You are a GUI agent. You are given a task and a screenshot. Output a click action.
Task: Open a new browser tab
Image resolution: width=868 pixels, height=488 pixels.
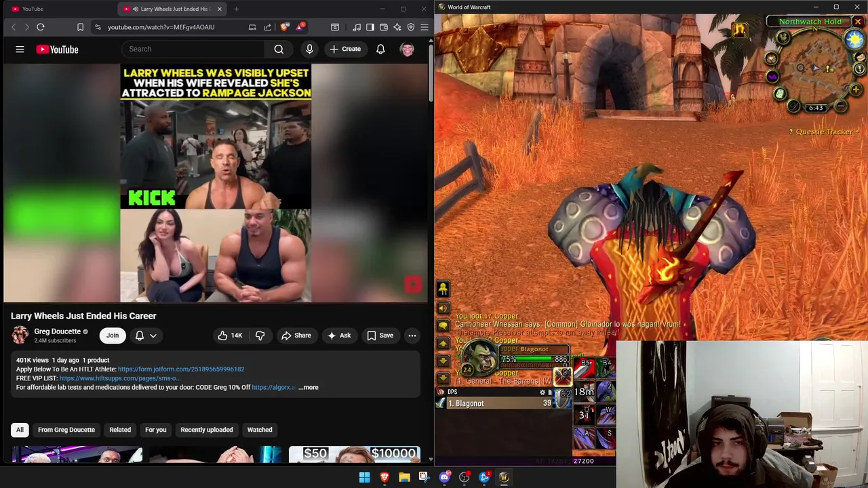click(x=236, y=9)
